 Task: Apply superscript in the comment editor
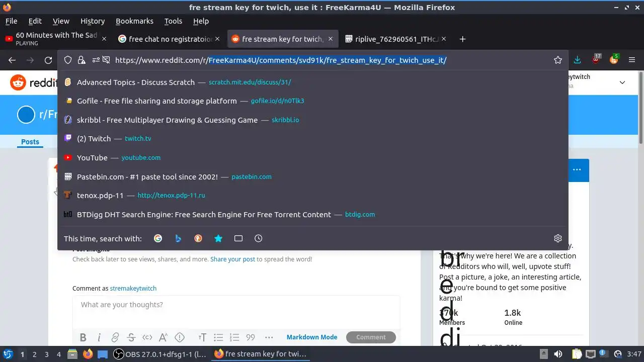(x=164, y=337)
